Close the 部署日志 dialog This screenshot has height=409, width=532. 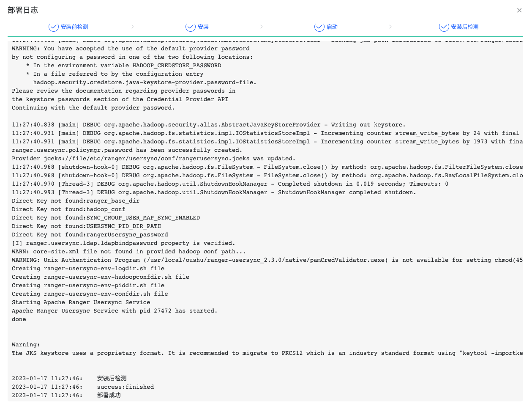coord(519,10)
